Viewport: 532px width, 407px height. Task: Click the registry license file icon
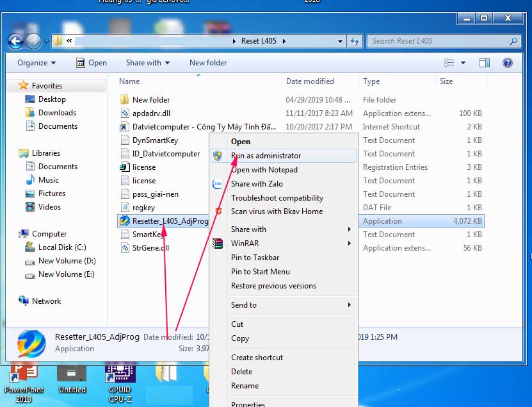coord(124,167)
